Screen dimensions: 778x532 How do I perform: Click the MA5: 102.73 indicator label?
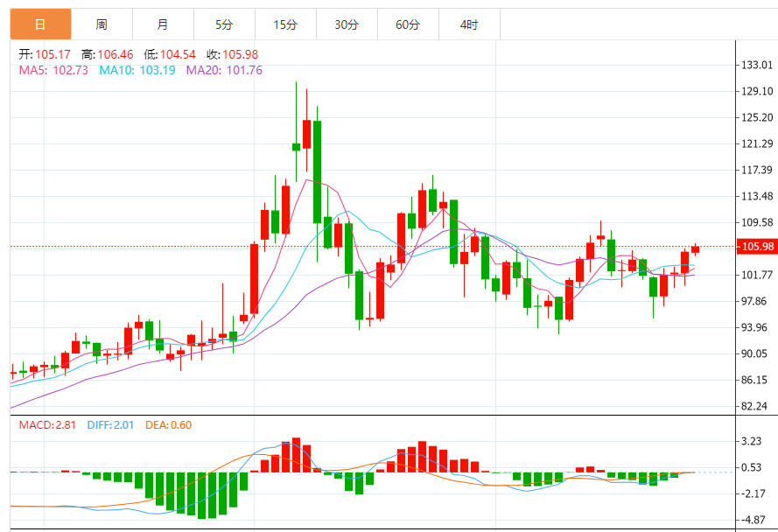coord(53,71)
